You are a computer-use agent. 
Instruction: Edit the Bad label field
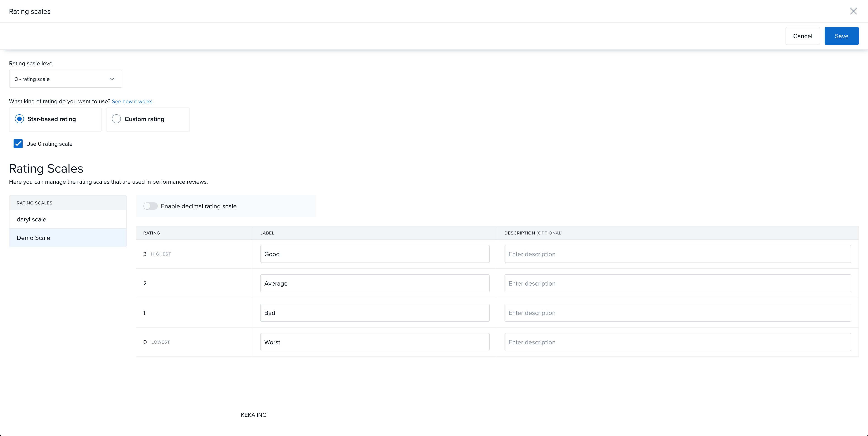pyautogui.click(x=374, y=312)
